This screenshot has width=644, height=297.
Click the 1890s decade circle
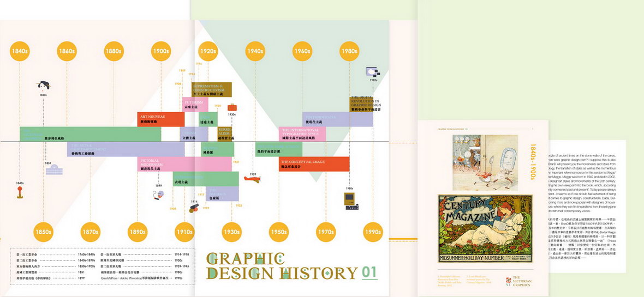pos(138,232)
